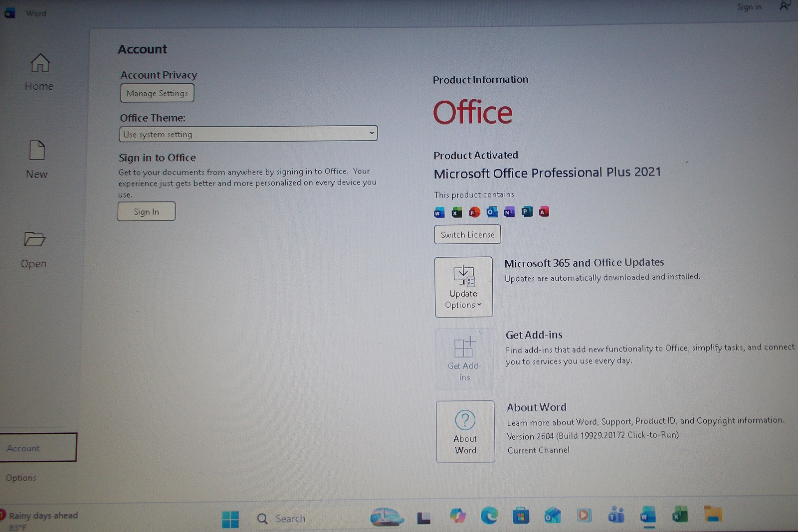Open Microsoft Teams from the taskbar

coord(616,515)
